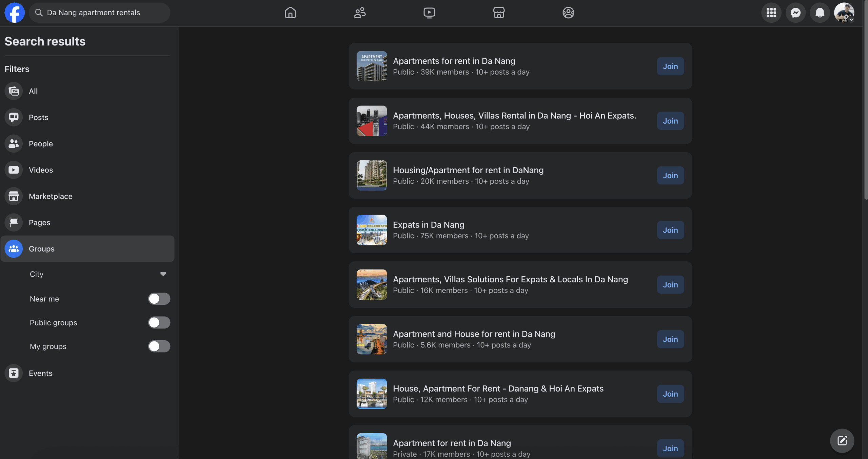Turn on the Public groups toggle
This screenshot has height=459, width=868.
click(159, 322)
